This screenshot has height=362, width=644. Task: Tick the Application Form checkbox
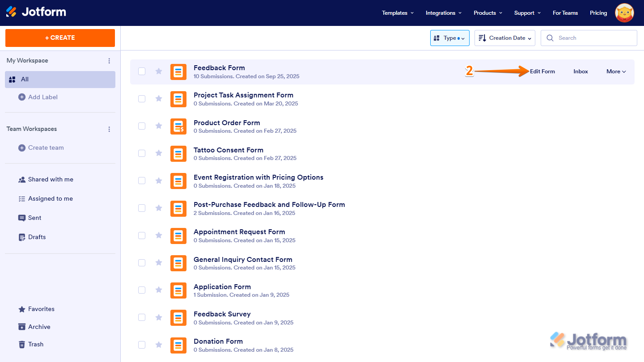(142, 290)
